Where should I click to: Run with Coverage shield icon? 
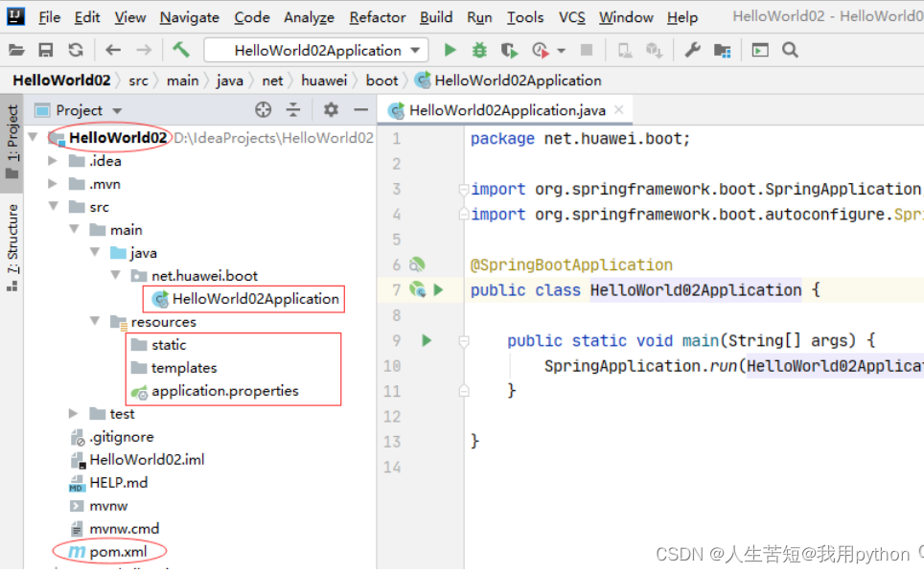coord(509,51)
